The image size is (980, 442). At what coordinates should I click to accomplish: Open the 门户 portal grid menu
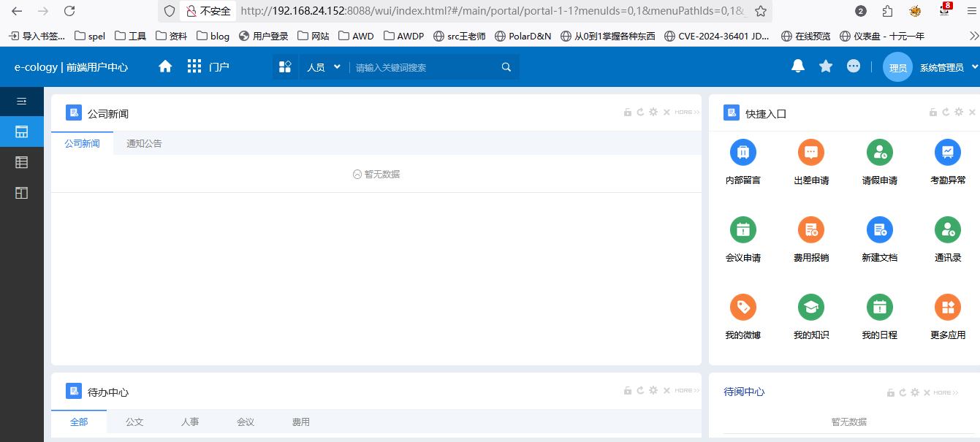tap(208, 66)
